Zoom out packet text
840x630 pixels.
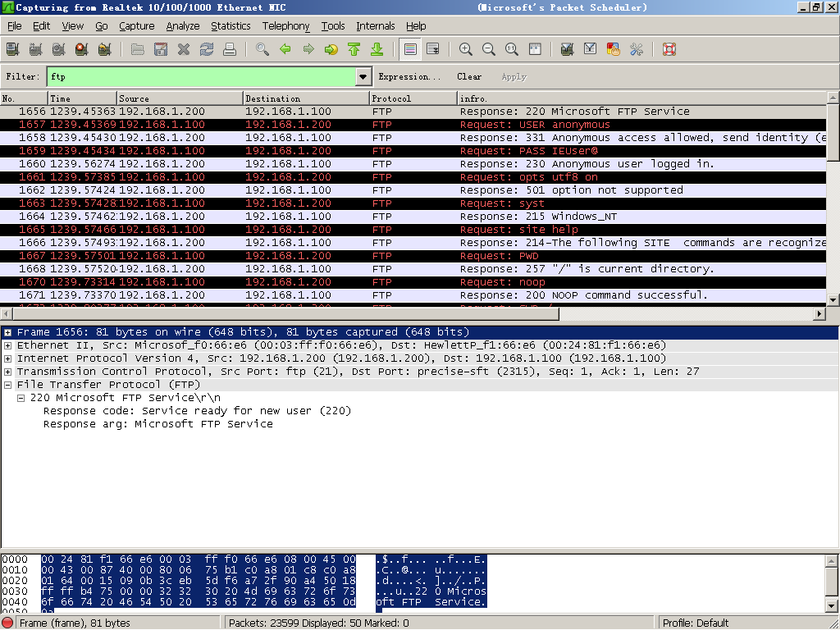(489, 49)
